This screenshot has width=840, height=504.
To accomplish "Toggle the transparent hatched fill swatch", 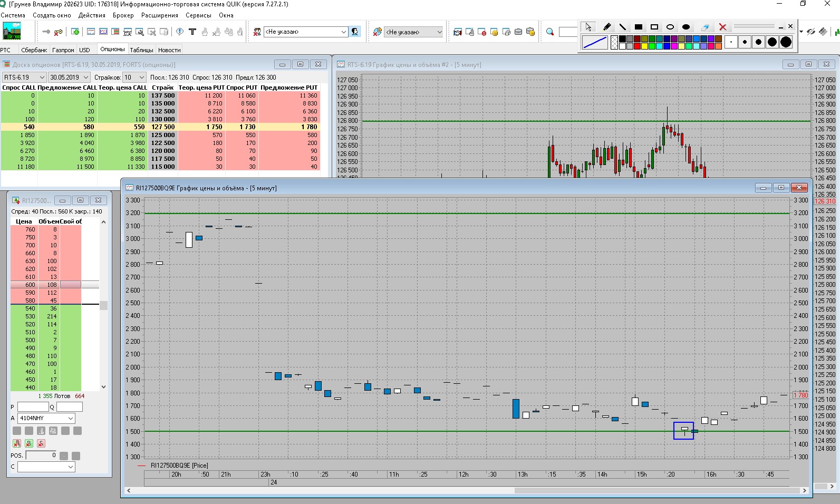I will coord(614,42).
